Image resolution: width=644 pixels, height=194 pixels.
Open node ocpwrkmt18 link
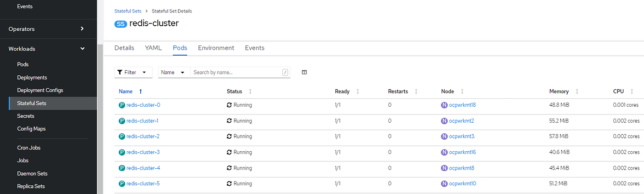(x=462, y=105)
